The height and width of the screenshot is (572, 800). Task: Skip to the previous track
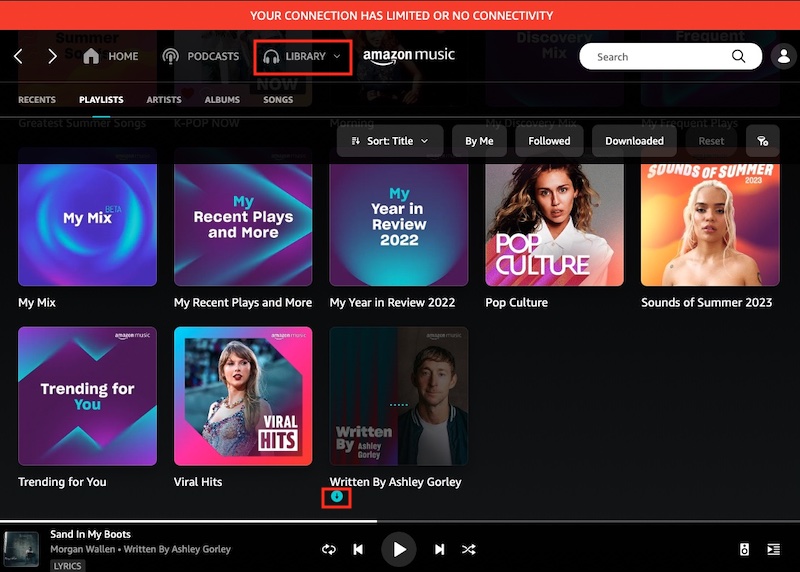[x=358, y=549]
